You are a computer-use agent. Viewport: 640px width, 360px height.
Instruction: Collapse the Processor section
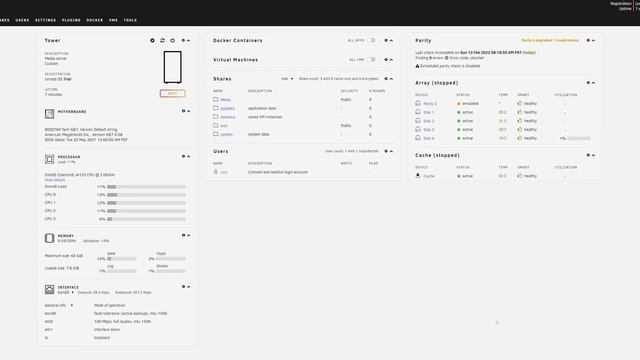tap(188, 156)
